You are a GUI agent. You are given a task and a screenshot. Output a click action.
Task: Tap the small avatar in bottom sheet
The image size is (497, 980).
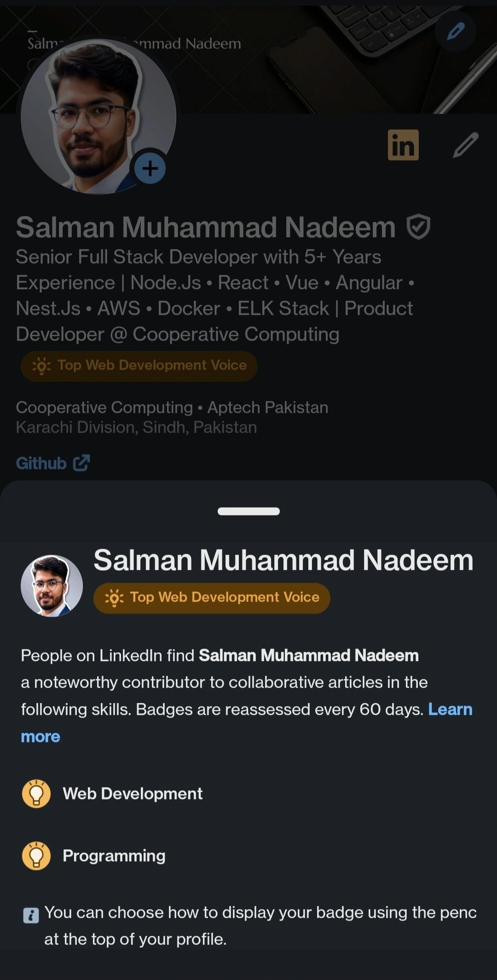pyautogui.click(x=52, y=586)
